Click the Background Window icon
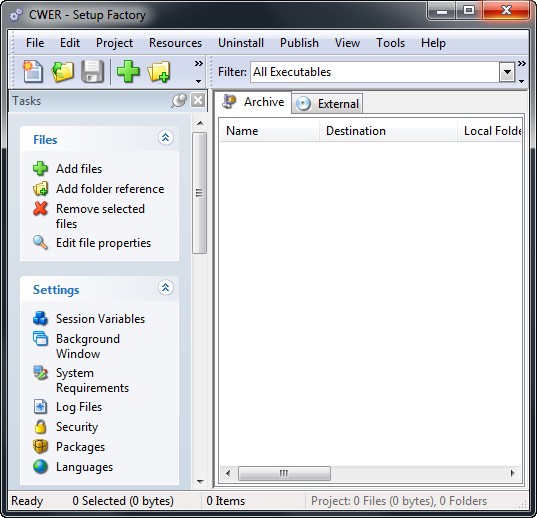Screen dimensions: 537x518 40,339
